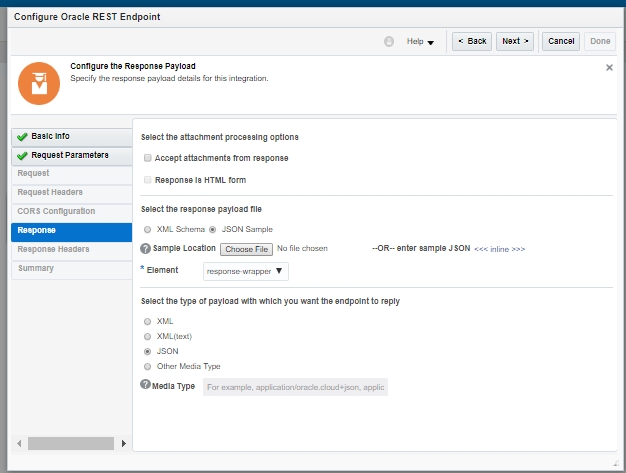
Task: Click the Done button
Action: pos(600,42)
